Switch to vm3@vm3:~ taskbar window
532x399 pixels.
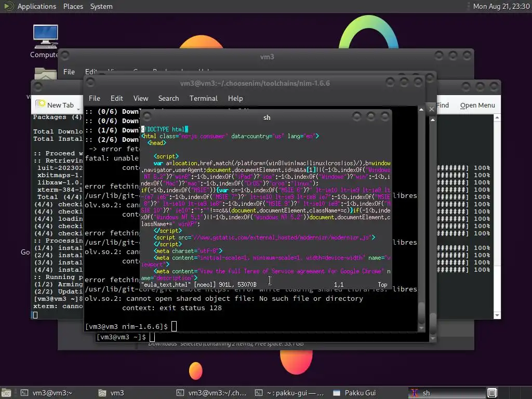pos(46,393)
